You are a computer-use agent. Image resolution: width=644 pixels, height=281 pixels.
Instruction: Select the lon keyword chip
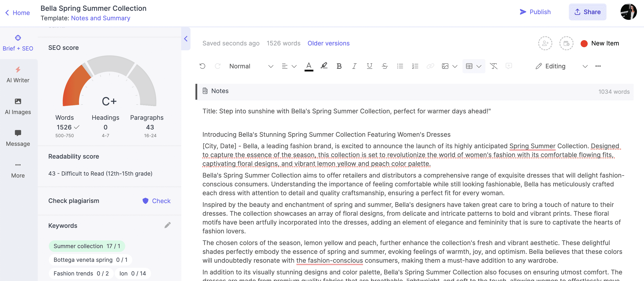(133, 274)
